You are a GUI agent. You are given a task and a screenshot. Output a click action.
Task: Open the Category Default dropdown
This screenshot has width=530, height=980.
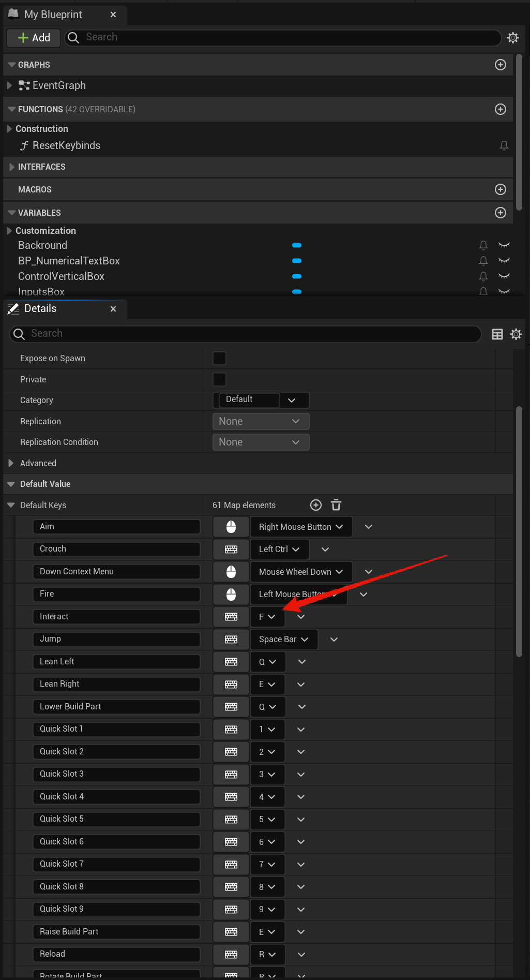(292, 400)
